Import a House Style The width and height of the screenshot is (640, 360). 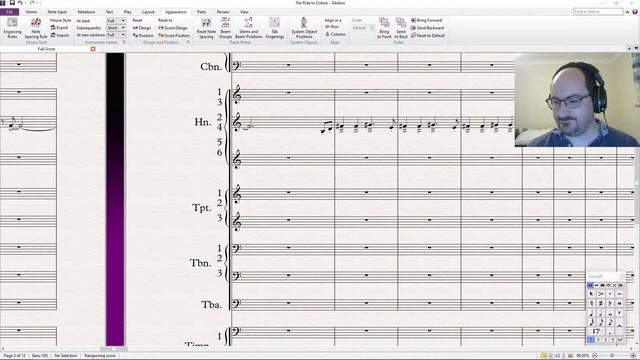pos(60,35)
